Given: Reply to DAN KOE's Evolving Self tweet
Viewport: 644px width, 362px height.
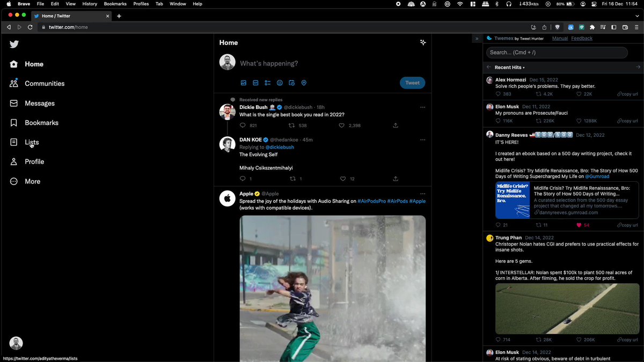Looking at the screenshot, I should click(243, 179).
